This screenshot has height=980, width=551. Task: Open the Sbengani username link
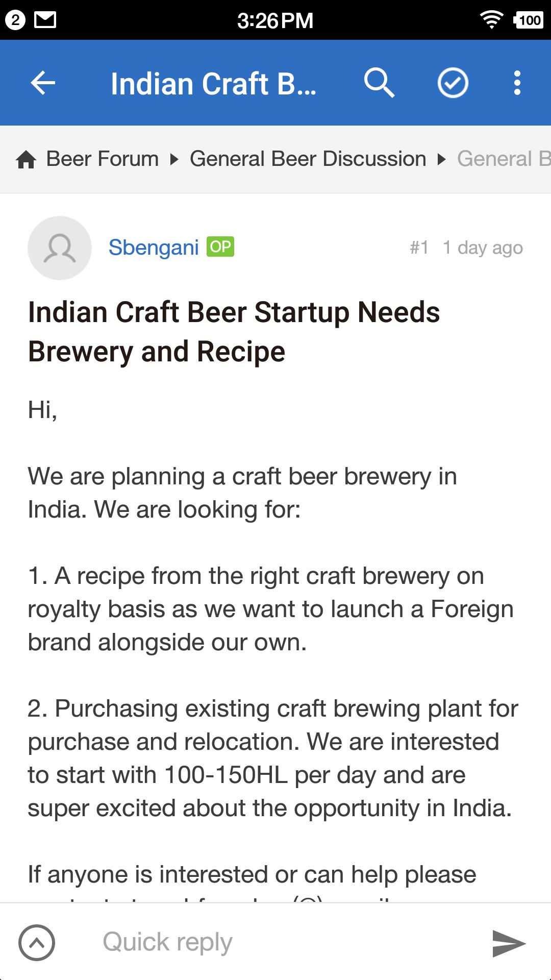(154, 248)
